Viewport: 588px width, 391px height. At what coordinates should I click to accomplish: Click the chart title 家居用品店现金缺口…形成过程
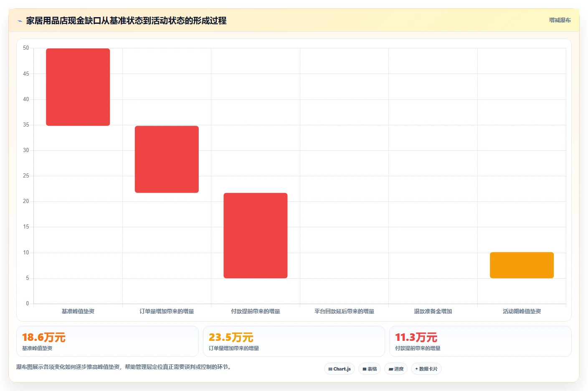pos(126,20)
